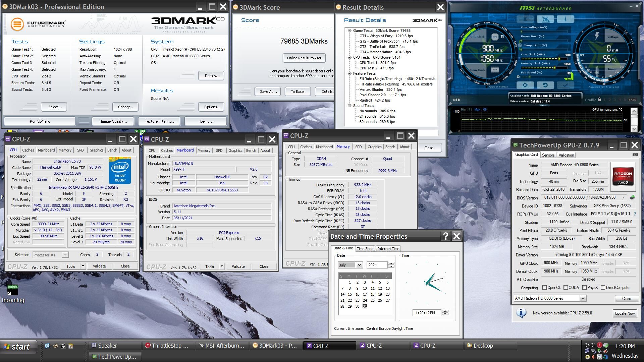Open Afterburner settings gear button
Viewport: 644px width, 362px height.
click(525, 85)
